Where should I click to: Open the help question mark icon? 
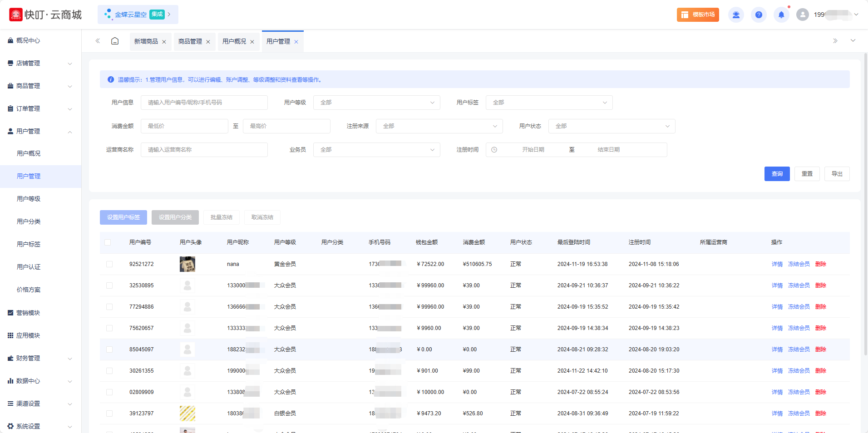[x=758, y=15]
